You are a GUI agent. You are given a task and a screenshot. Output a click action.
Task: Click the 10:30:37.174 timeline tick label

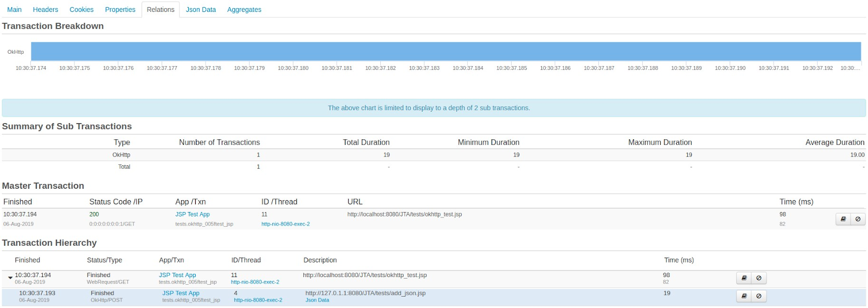coord(31,68)
